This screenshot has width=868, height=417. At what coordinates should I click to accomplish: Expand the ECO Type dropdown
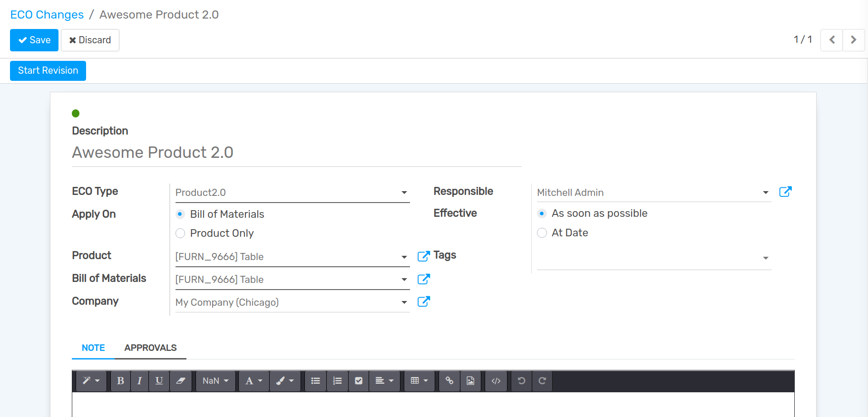[404, 193]
